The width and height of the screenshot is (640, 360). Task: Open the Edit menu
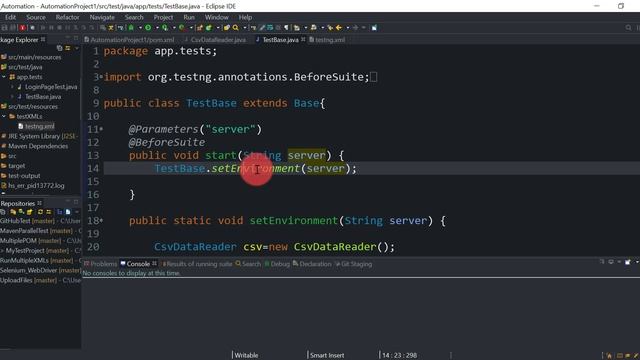tap(11, 17)
